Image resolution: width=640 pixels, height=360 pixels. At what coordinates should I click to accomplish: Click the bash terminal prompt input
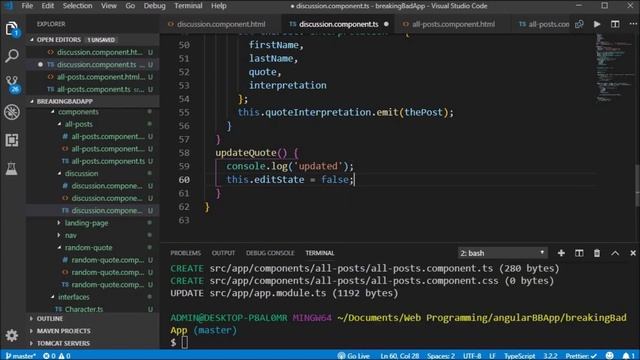pyautogui.click(x=185, y=342)
